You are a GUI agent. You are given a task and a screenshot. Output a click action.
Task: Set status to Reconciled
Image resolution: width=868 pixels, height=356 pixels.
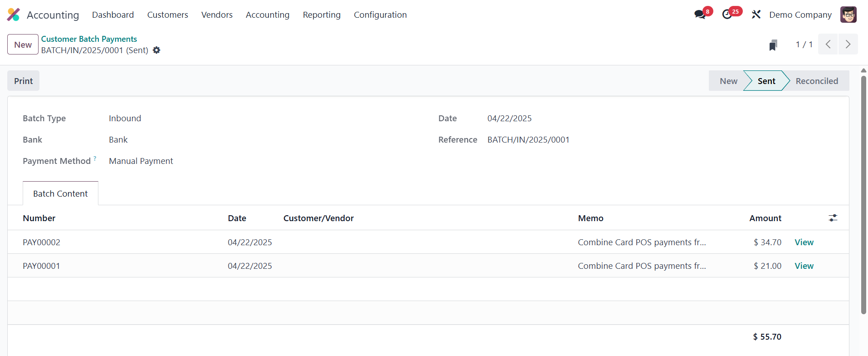816,81
